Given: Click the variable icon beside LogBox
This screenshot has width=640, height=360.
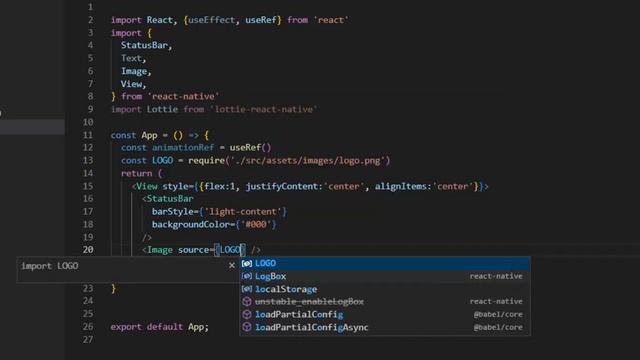Looking at the screenshot, I should tap(247, 276).
